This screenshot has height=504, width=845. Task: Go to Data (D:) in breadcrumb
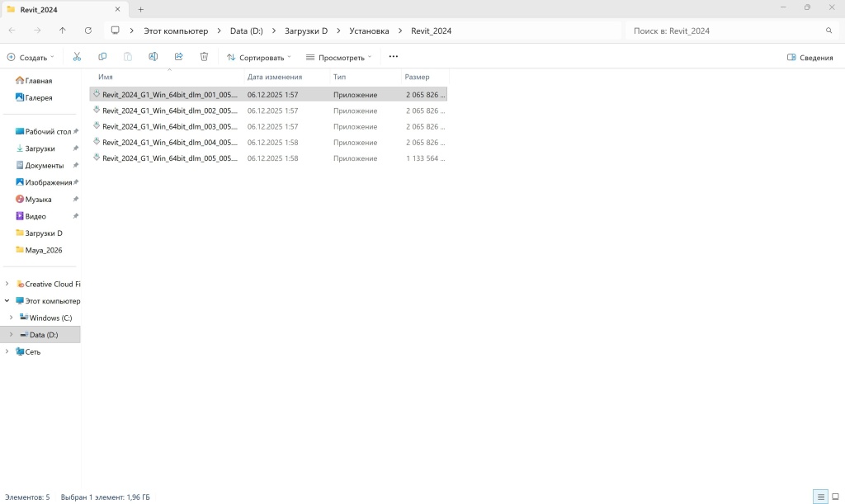pyautogui.click(x=246, y=31)
